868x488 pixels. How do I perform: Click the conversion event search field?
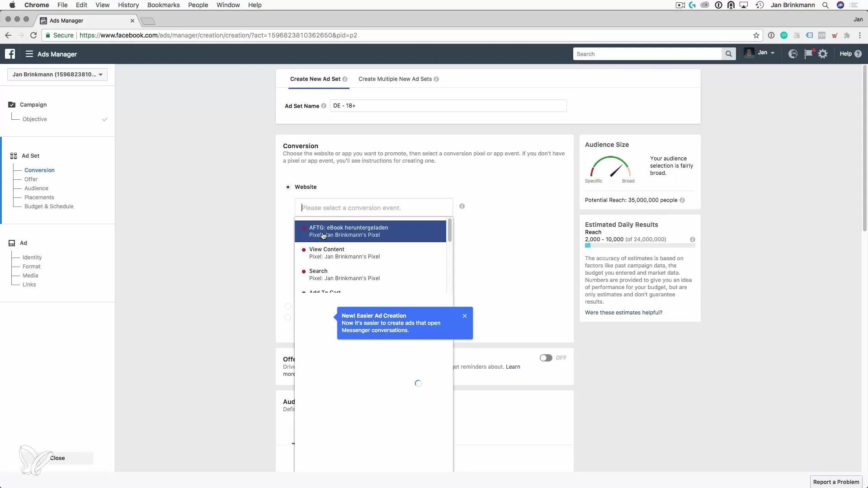coord(373,208)
